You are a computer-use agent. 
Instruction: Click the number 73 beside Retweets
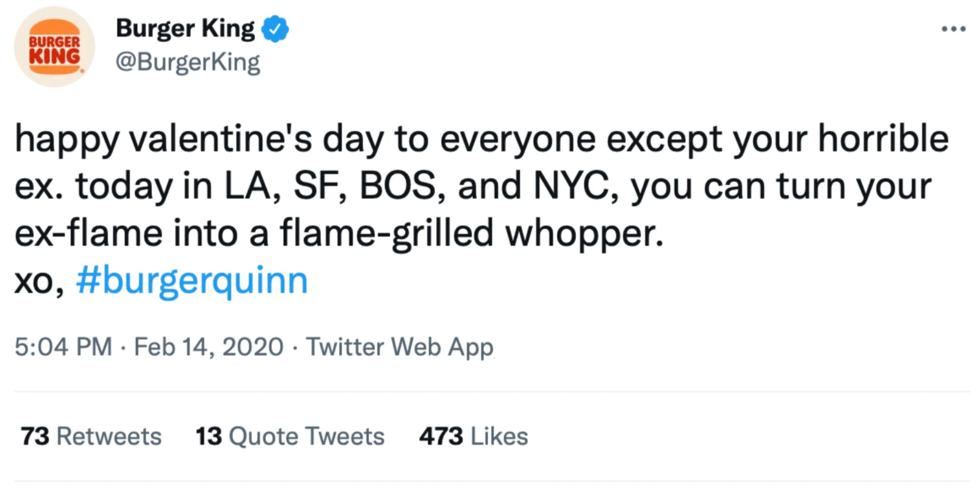(35, 437)
